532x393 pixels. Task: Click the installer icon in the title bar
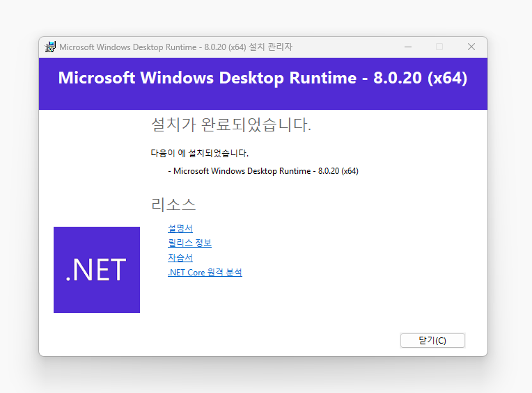(51, 47)
